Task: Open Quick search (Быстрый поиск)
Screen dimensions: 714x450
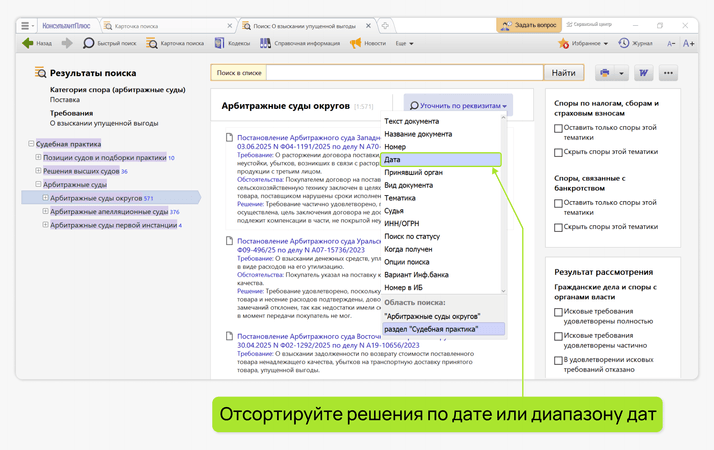Action: tap(109, 43)
